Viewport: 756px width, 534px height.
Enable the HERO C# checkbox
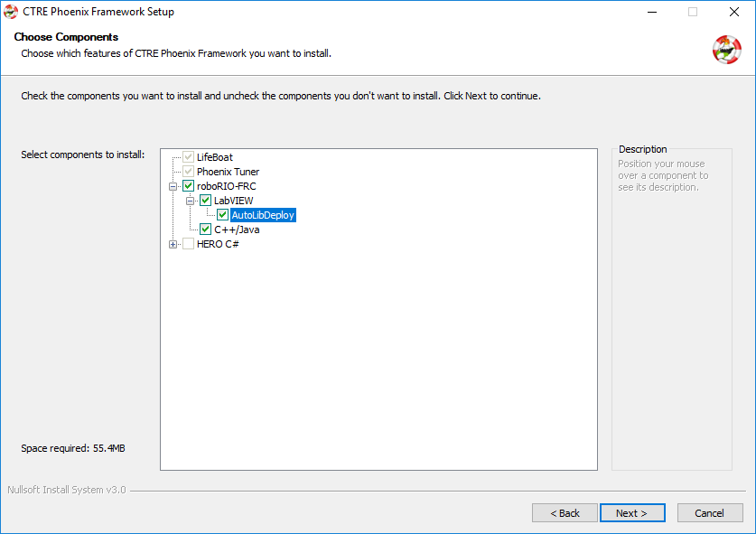pos(188,244)
